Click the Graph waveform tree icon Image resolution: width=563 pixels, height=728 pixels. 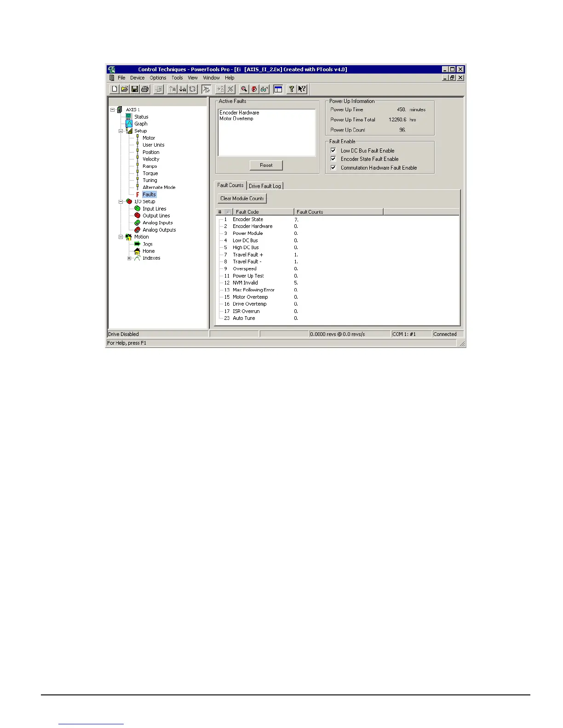[x=129, y=124]
